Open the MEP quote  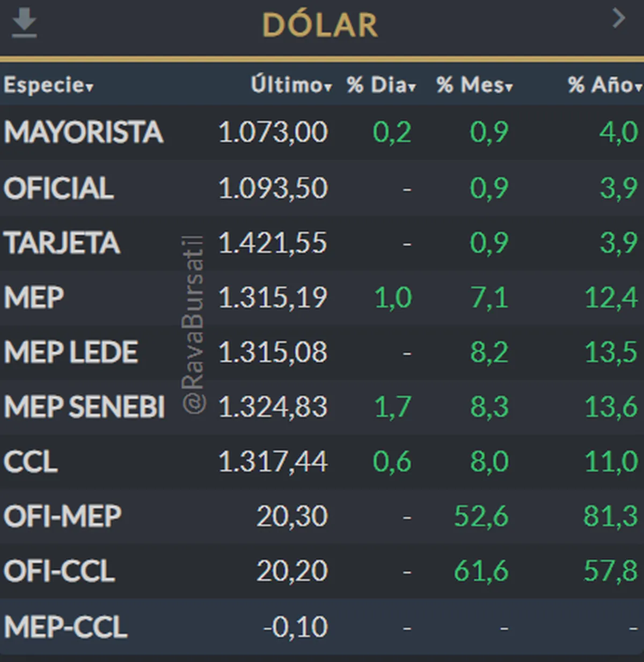[322, 297]
